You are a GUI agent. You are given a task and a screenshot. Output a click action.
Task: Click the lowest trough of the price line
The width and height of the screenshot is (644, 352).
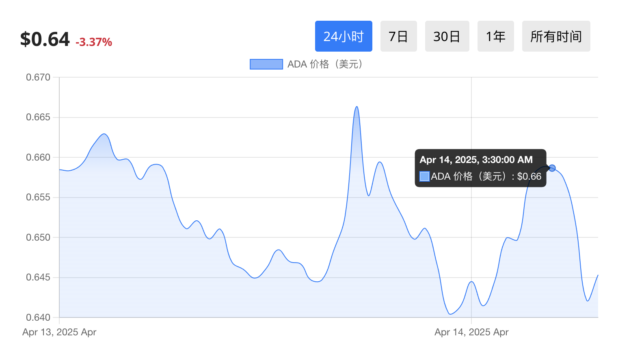click(x=450, y=314)
